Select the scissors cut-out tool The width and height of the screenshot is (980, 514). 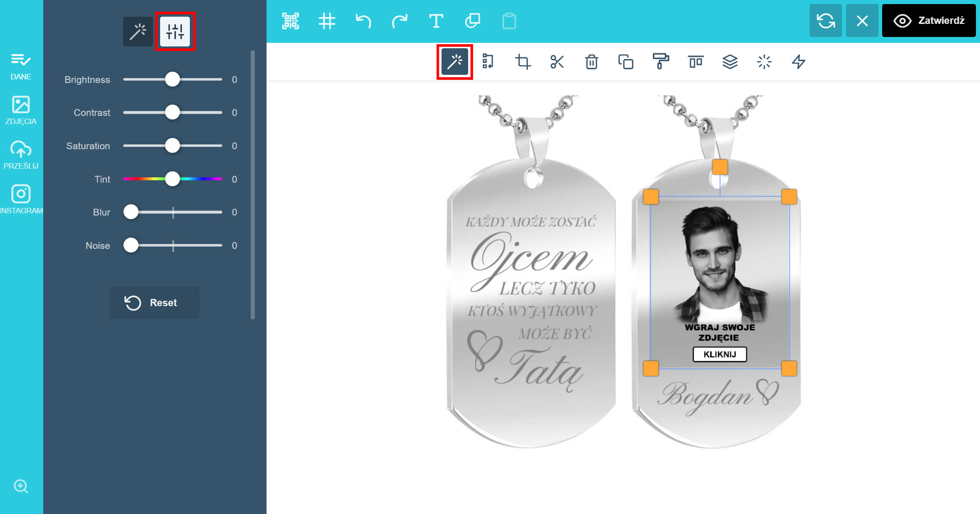coord(557,62)
